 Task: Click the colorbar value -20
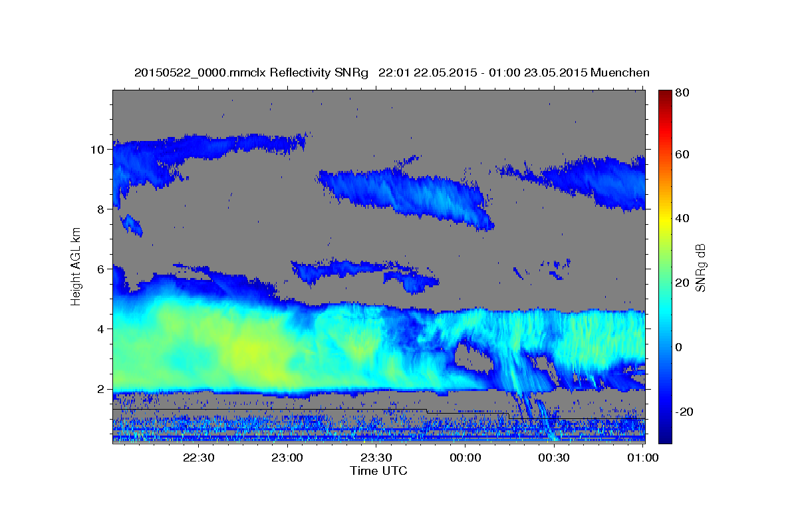click(x=684, y=412)
